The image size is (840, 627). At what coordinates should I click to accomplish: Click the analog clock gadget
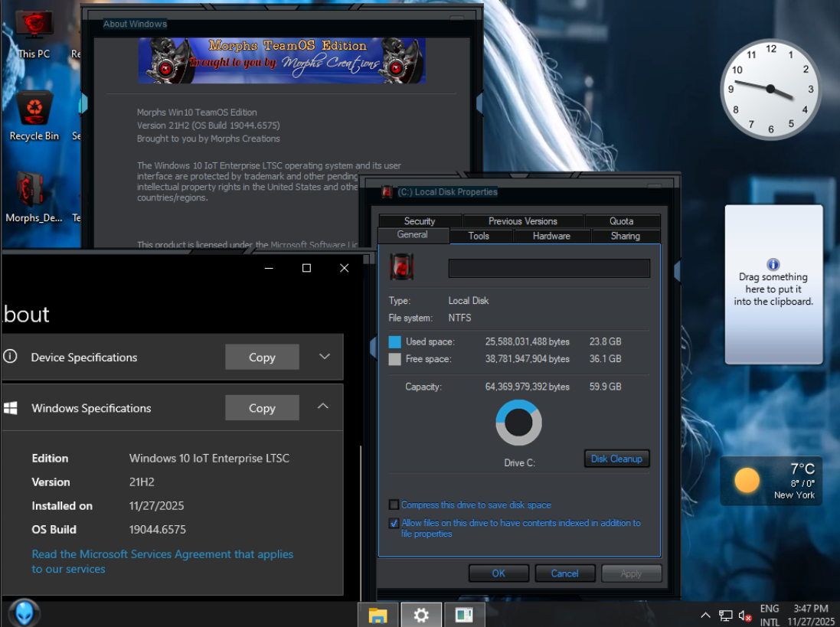coord(770,90)
